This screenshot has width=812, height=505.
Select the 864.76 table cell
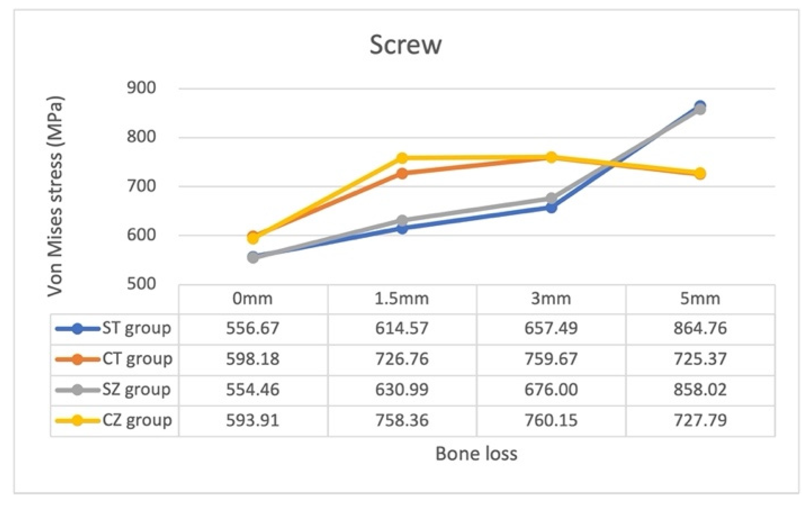coord(700,328)
